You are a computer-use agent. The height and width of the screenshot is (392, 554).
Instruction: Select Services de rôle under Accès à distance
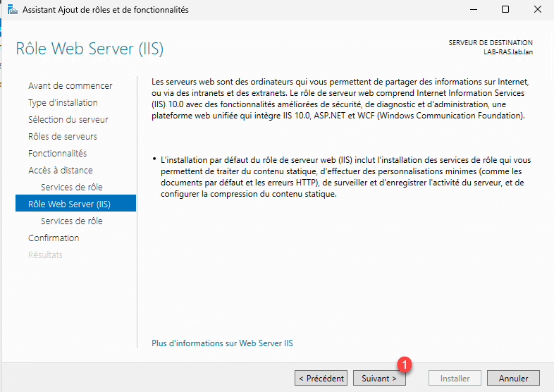pos(71,187)
